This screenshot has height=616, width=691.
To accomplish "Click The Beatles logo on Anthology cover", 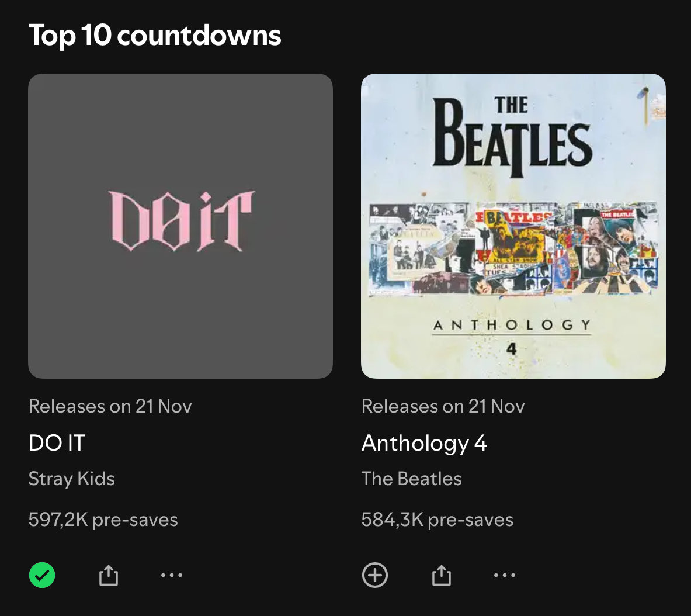I will [x=512, y=137].
